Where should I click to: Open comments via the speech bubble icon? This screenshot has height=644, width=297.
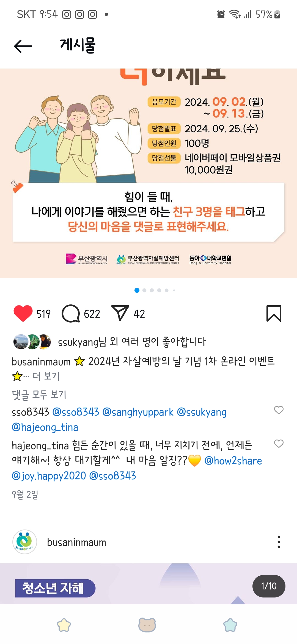click(x=71, y=313)
